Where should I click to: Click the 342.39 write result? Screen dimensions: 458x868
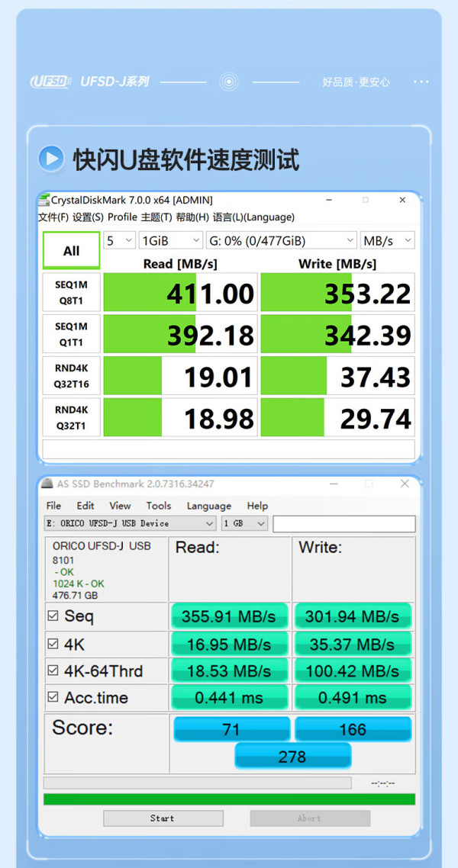point(338,334)
